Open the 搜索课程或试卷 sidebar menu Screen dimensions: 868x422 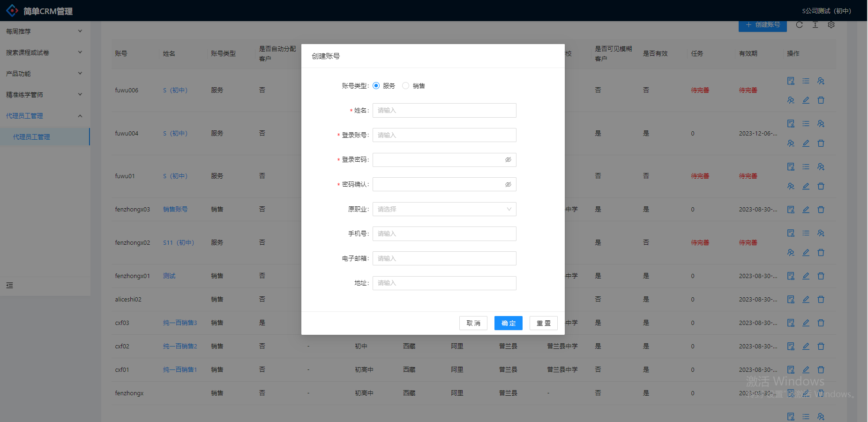44,53
